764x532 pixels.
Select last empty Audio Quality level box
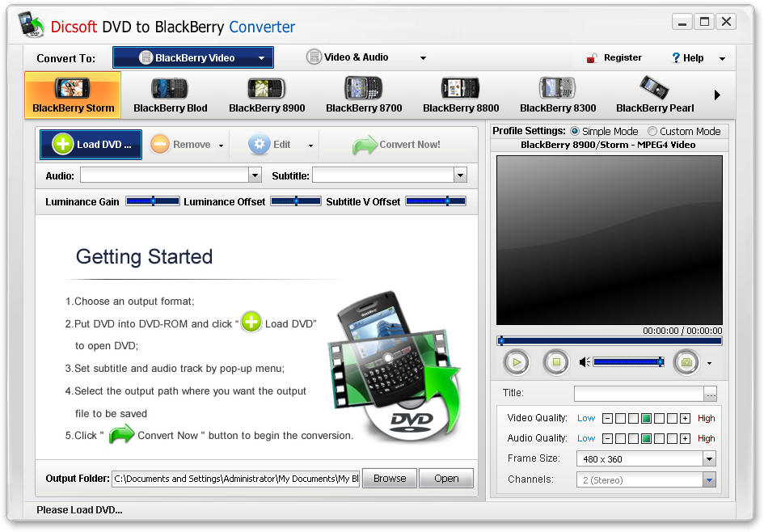[x=672, y=438]
